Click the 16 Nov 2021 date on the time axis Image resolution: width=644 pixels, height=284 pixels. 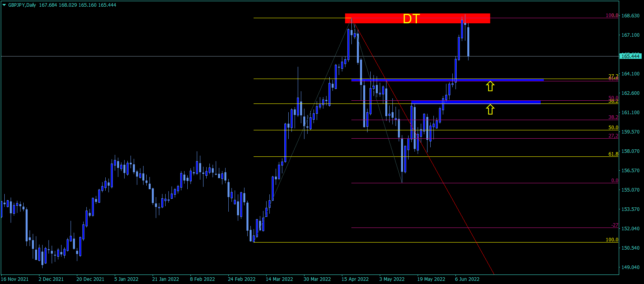(15, 279)
